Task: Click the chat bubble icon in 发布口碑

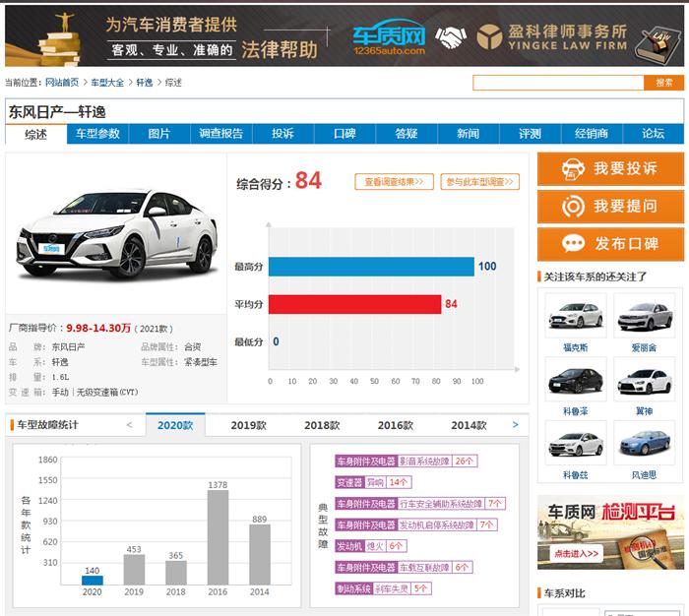Action: click(x=573, y=243)
